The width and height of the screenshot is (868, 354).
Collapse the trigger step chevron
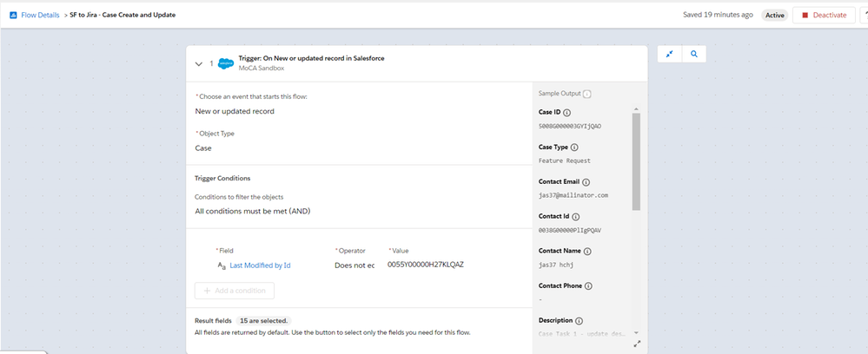pos(199,64)
